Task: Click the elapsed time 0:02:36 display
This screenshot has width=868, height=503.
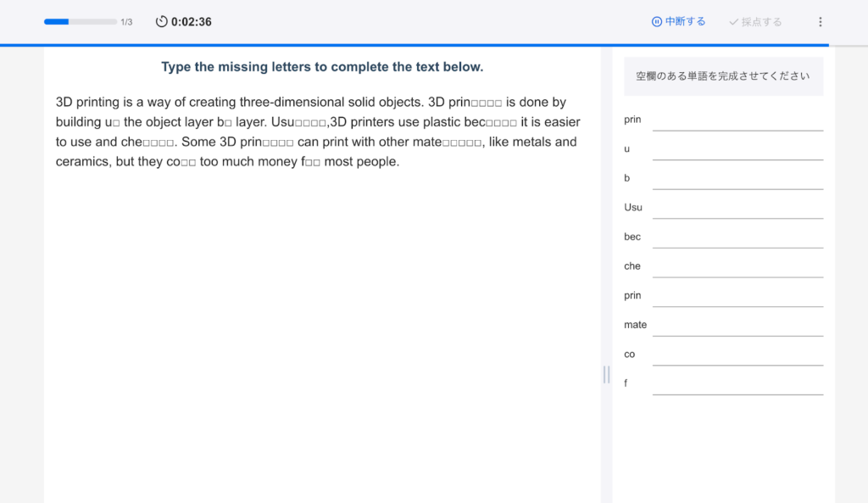Action: click(x=192, y=22)
